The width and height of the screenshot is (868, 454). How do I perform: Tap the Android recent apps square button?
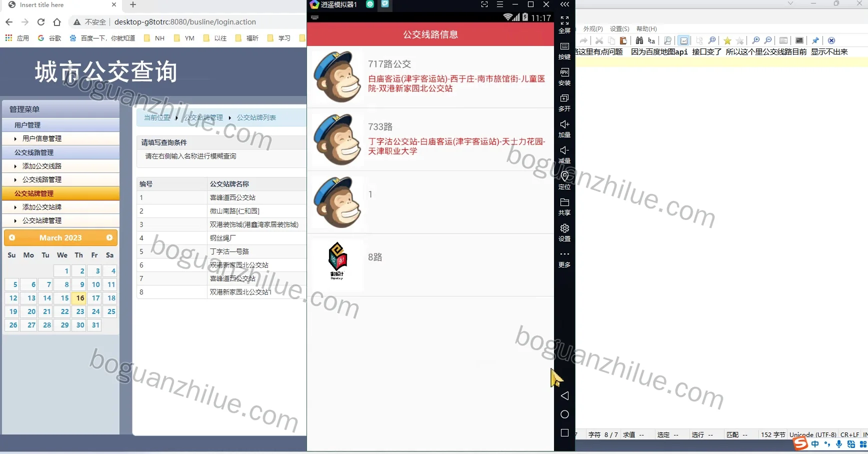click(564, 433)
